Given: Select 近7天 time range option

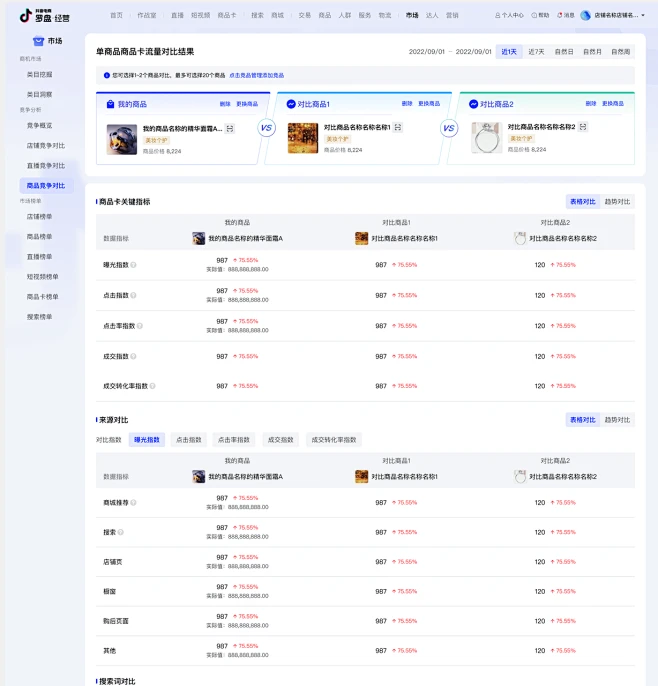Looking at the screenshot, I should click(537, 51).
